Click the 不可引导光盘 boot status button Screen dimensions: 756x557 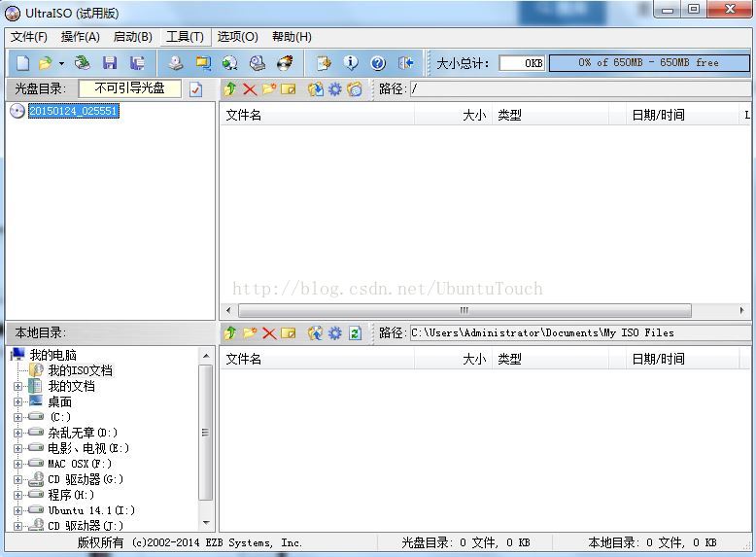pyautogui.click(x=129, y=88)
